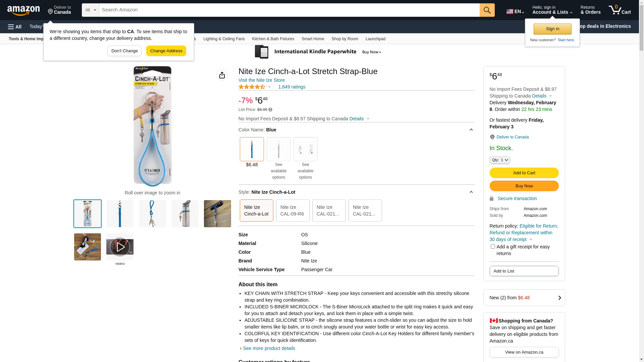Check the gift receipt checkbox
The width and height of the screenshot is (644, 362).
coord(493,247)
